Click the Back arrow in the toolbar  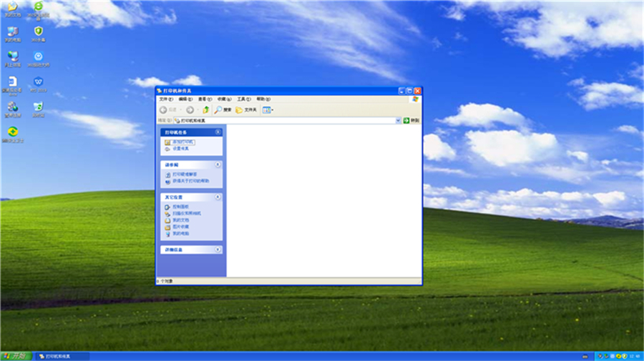coord(163,110)
